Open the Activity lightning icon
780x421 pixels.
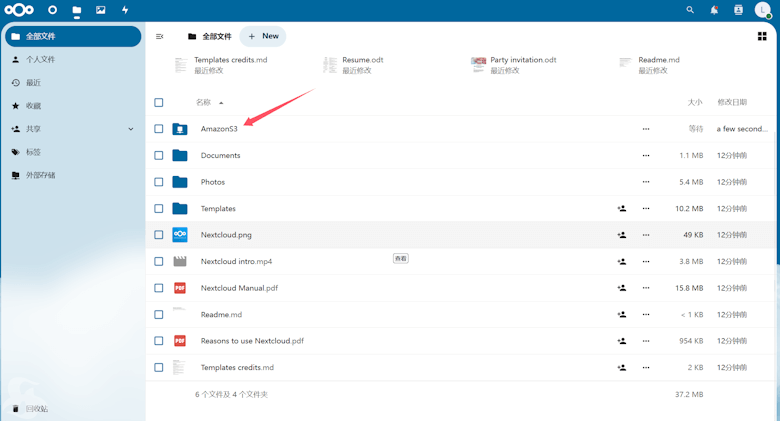pos(125,10)
